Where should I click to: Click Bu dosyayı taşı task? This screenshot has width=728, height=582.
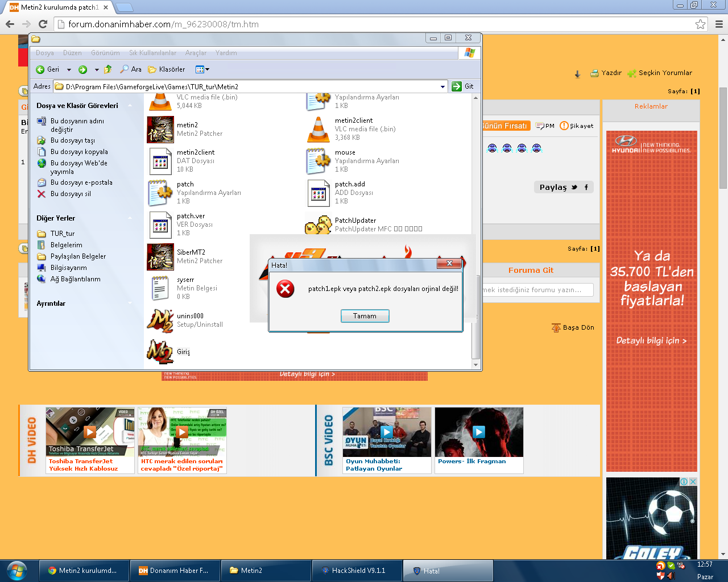coord(66,140)
